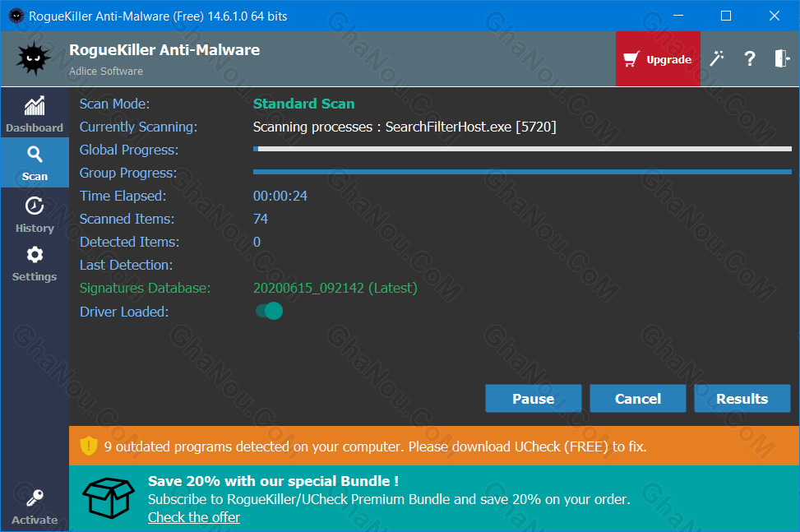Image resolution: width=800 pixels, height=532 pixels.
Task: Close the RogueKiller window
Action: [774, 16]
